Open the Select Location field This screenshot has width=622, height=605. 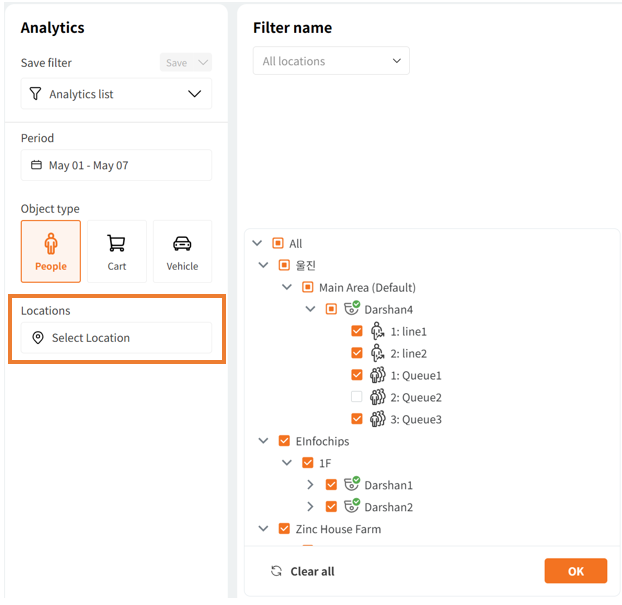click(116, 338)
